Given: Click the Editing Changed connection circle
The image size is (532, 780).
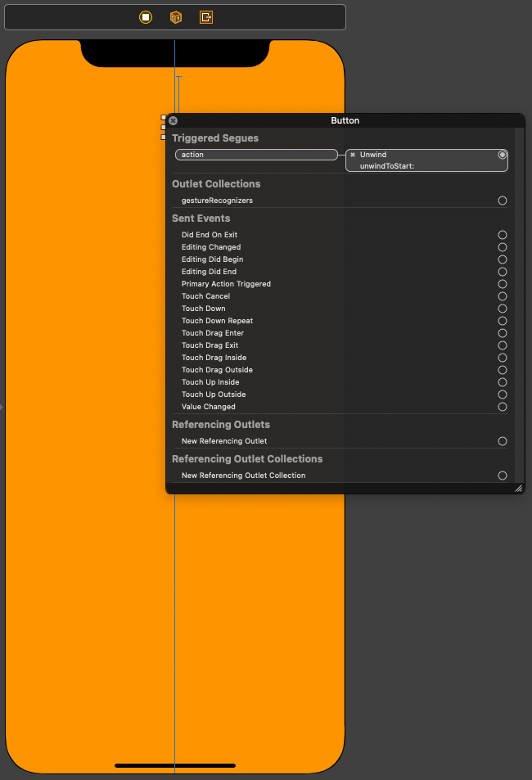Looking at the screenshot, I should (503, 247).
